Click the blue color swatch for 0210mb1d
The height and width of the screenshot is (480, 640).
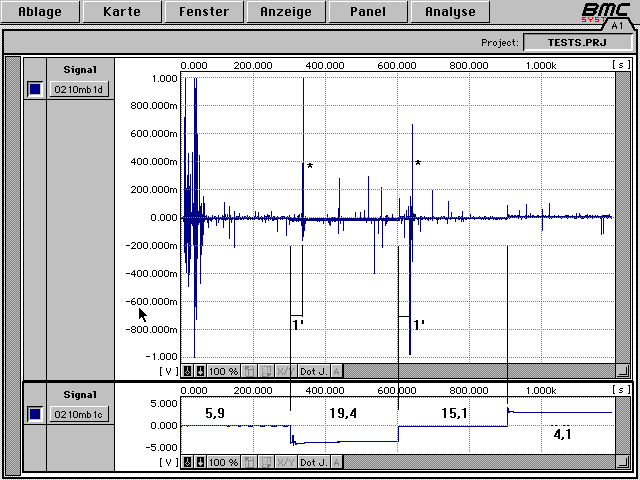pyautogui.click(x=35, y=89)
